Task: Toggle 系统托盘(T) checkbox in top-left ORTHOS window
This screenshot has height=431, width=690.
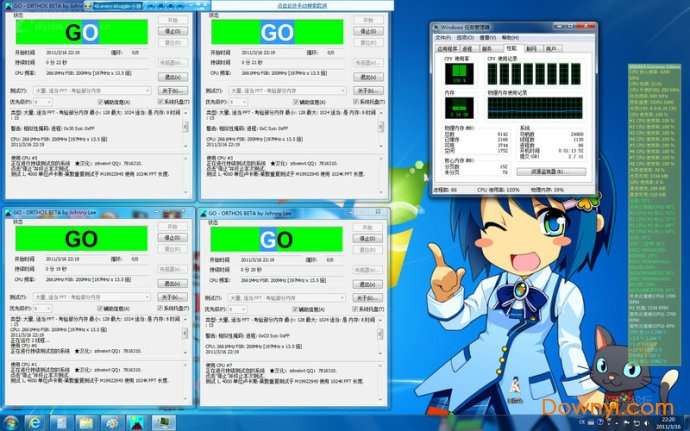Action: click(161, 102)
